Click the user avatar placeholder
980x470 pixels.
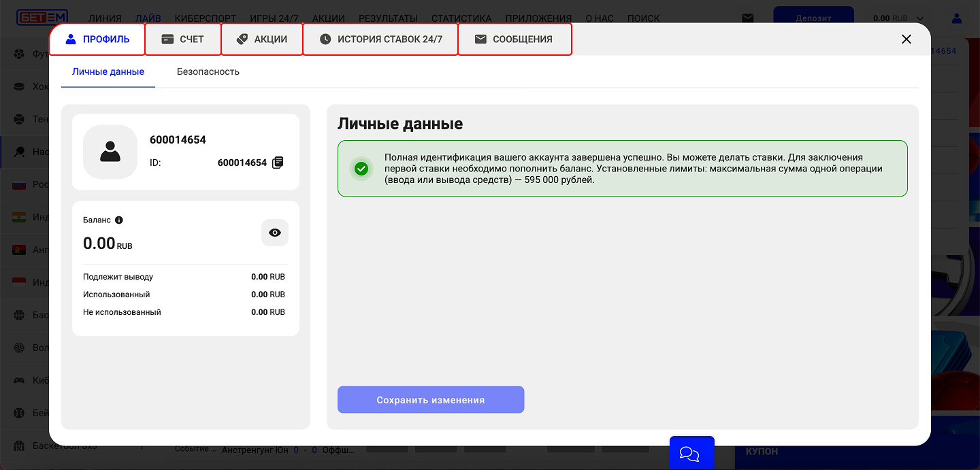point(110,152)
